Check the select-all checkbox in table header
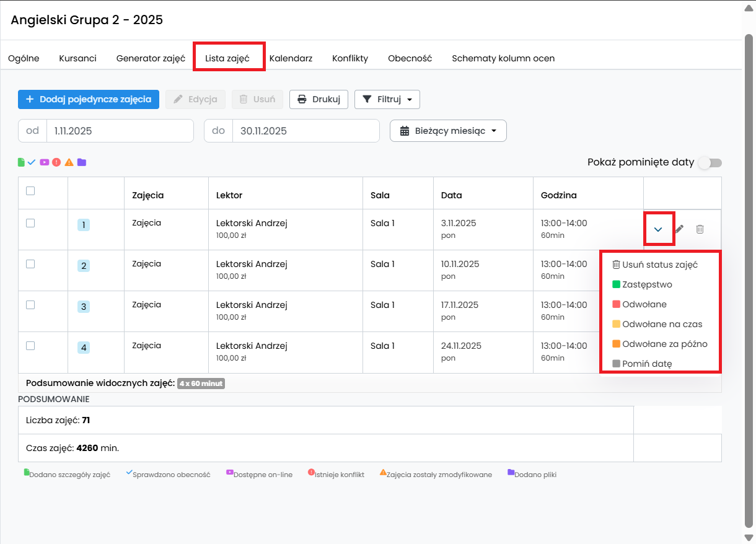The image size is (756, 544). coord(30,191)
